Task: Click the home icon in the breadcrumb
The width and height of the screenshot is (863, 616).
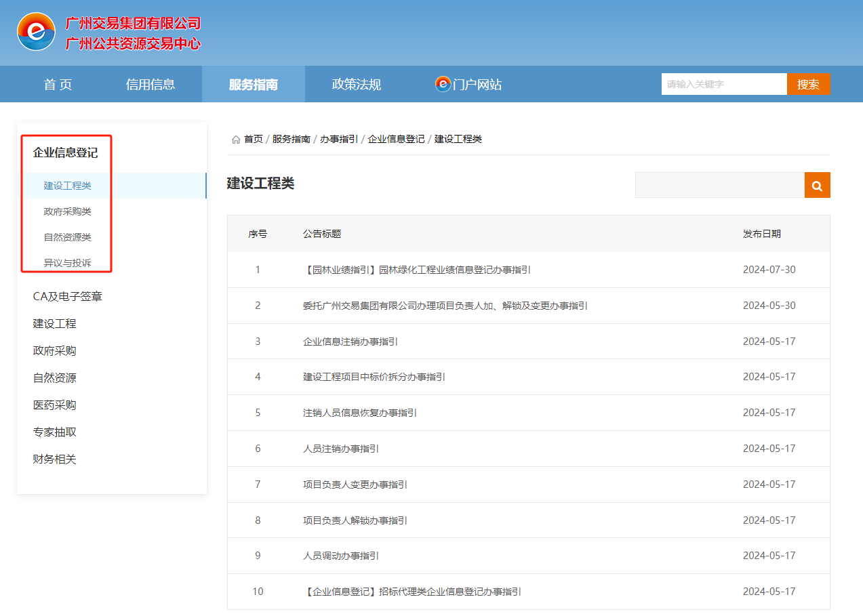Action: pos(236,138)
